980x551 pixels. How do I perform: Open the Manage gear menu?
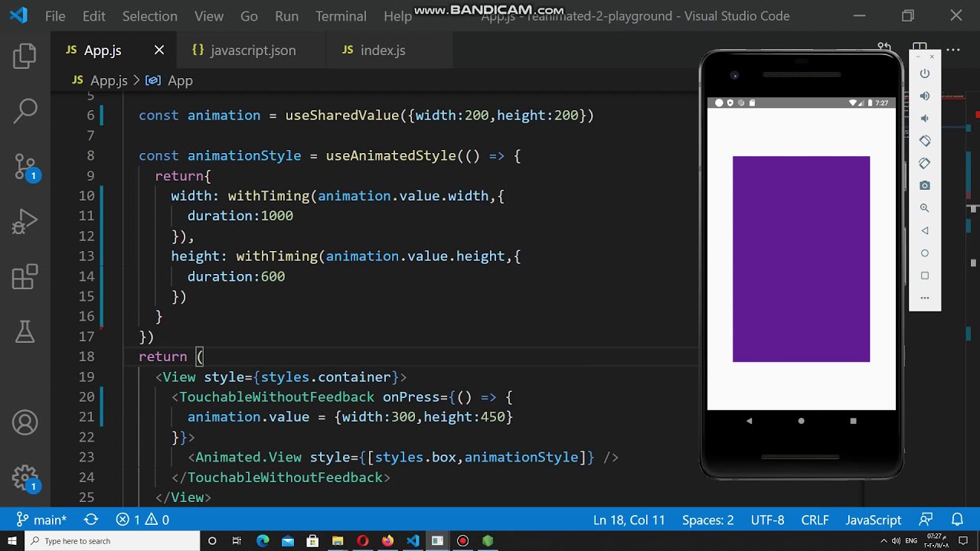25,478
